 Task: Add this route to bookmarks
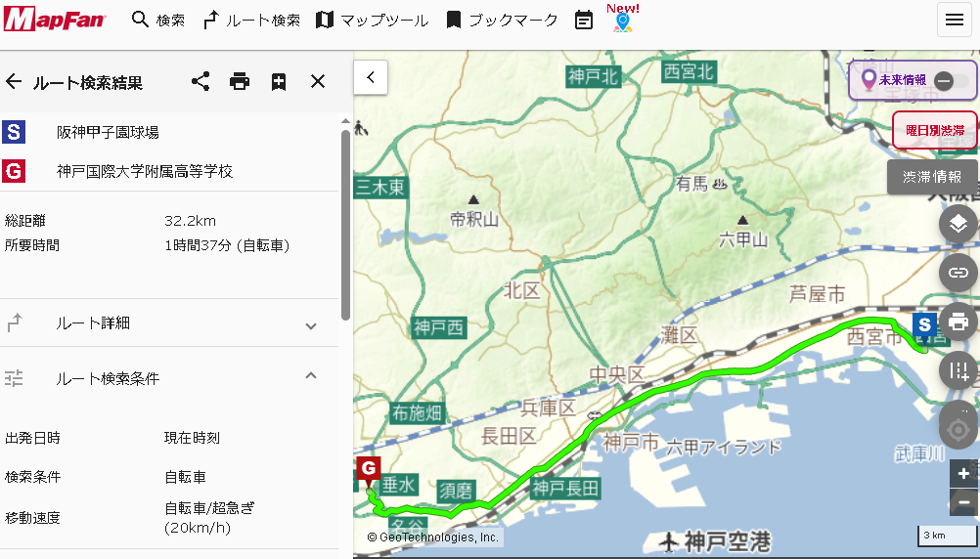279,82
